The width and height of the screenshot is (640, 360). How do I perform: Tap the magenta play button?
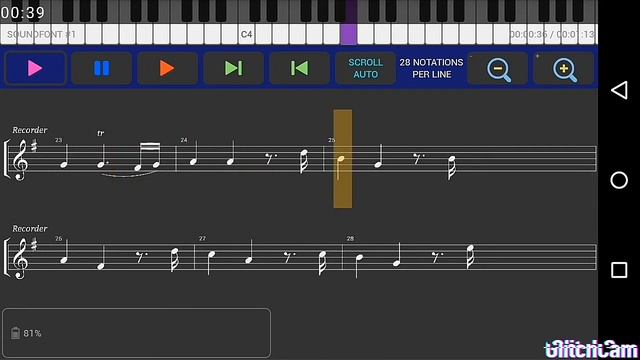pyautogui.click(x=35, y=68)
